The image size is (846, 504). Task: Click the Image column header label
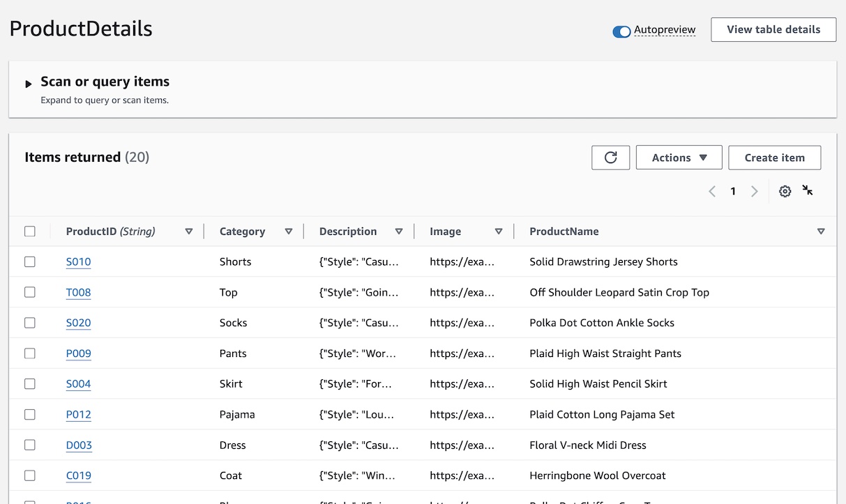click(445, 231)
